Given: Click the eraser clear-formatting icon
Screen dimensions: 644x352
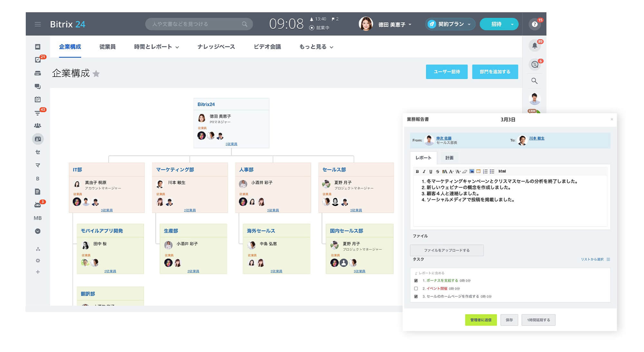Looking at the screenshot, I should point(465,171).
